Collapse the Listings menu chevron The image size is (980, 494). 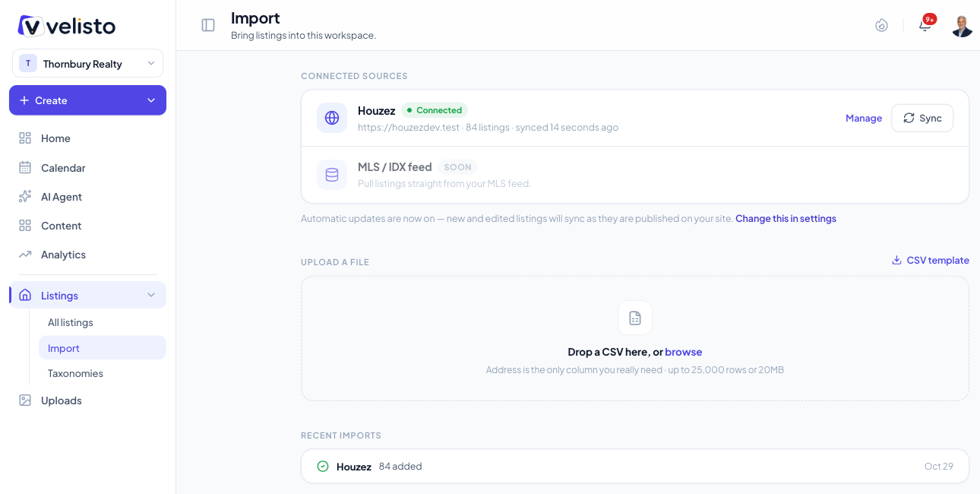151,295
